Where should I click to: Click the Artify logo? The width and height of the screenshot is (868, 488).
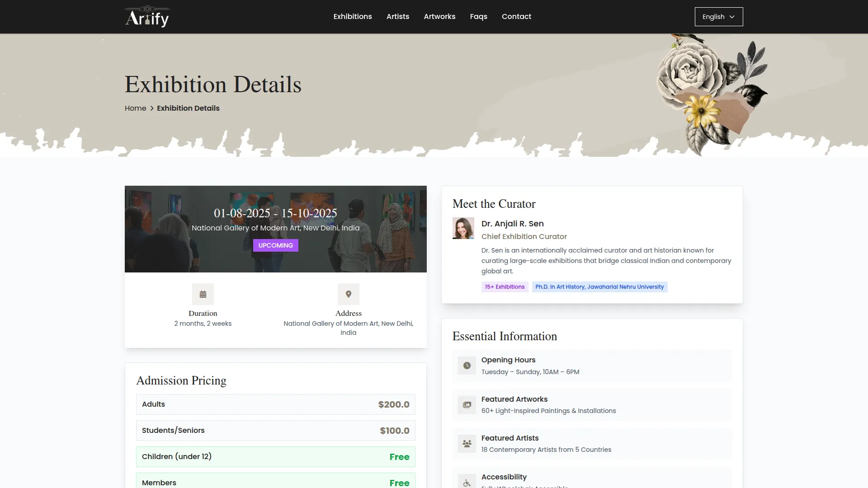pyautogui.click(x=147, y=17)
